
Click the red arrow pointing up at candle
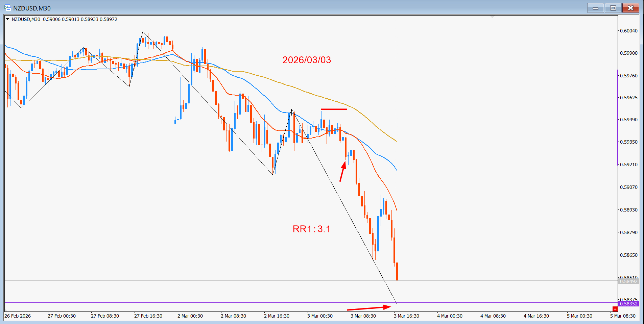pos(343,171)
